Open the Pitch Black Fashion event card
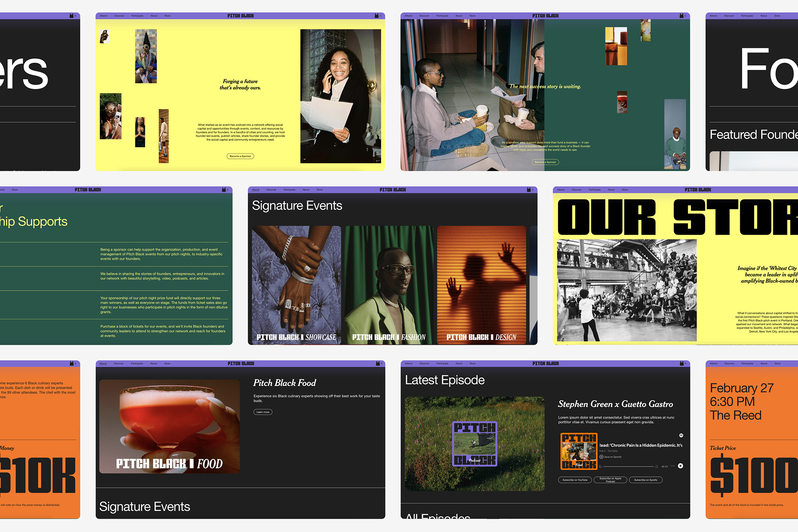The width and height of the screenshot is (798, 532). tap(389, 285)
